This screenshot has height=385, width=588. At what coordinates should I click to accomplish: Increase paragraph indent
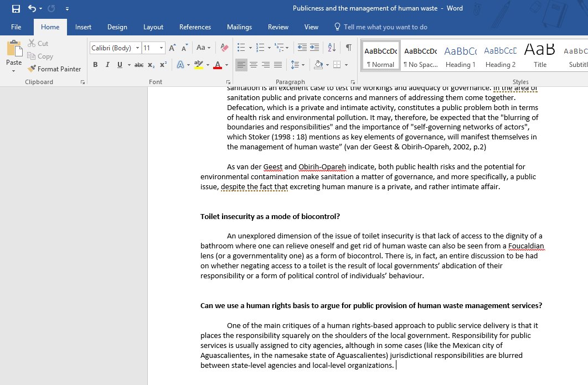pos(314,48)
